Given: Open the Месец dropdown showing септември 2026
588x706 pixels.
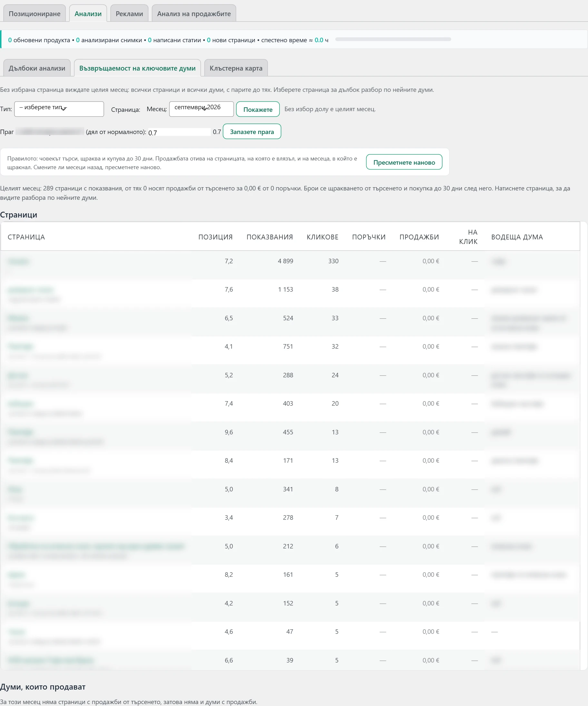Looking at the screenshot, I should point(201,109).
